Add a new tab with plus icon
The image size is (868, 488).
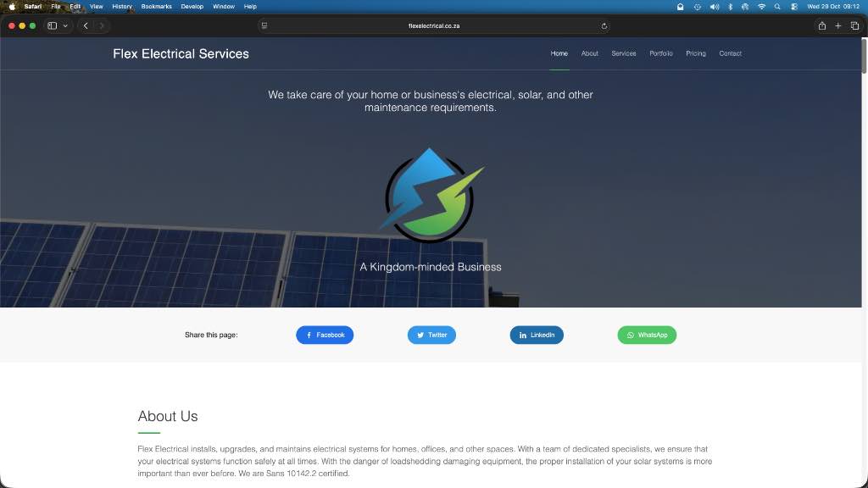838,26
